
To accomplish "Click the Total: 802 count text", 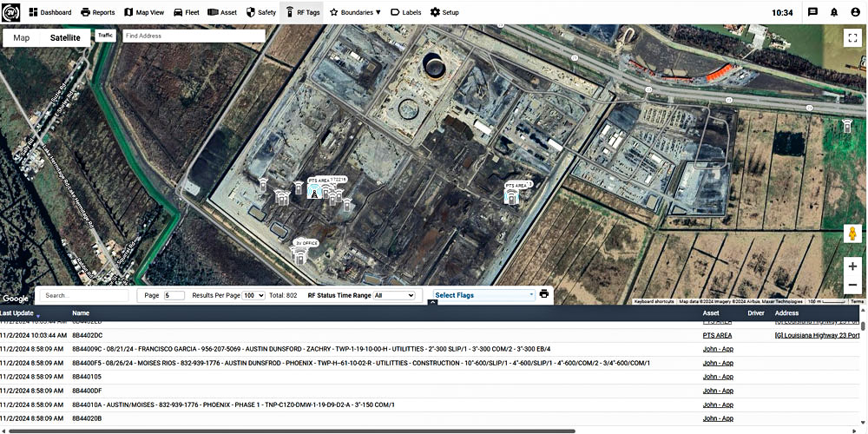I will [283, 296].
